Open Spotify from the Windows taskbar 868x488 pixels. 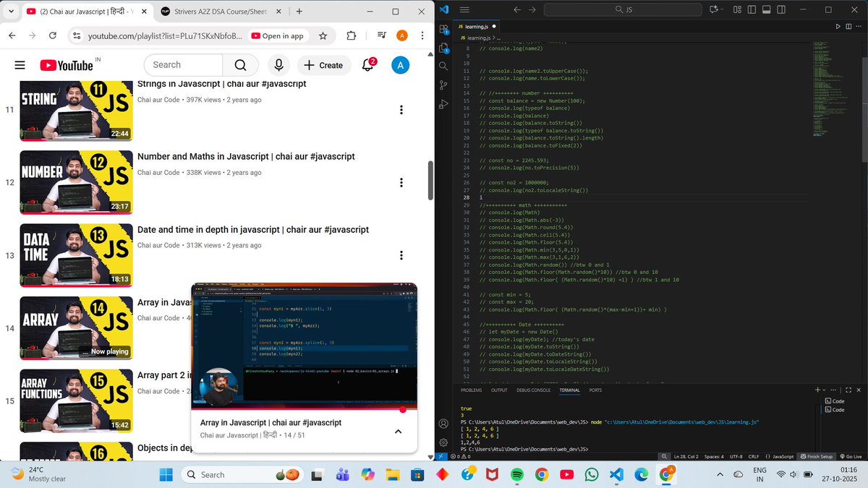click(x=517, y=474)
